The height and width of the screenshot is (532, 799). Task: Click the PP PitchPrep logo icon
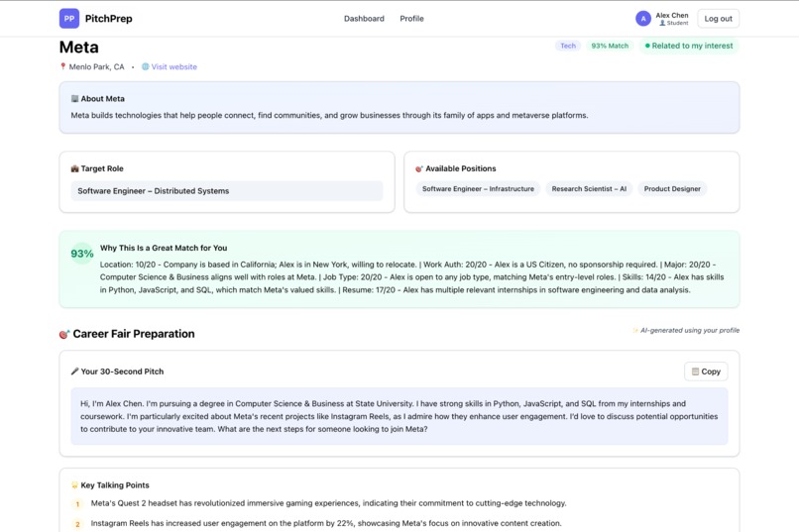[x=68, y=18]
